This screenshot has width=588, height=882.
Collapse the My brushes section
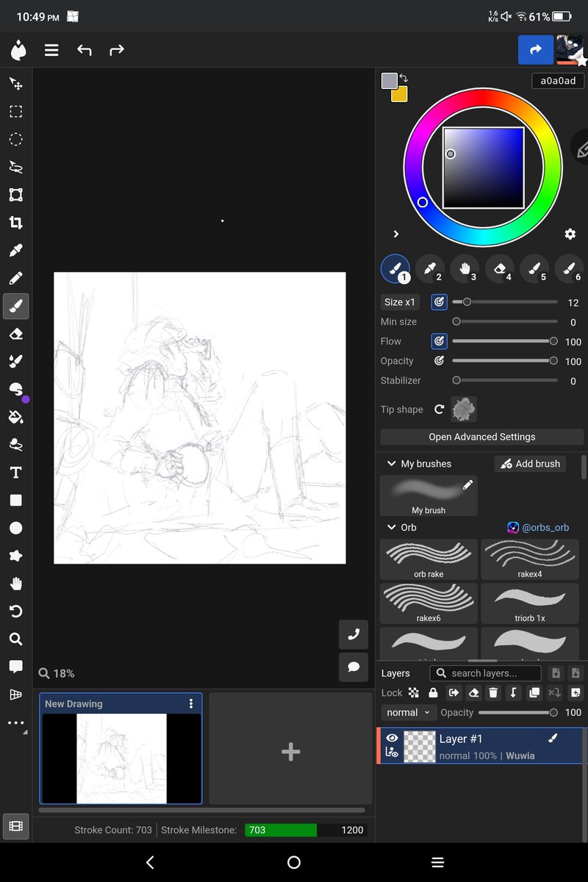390,464
